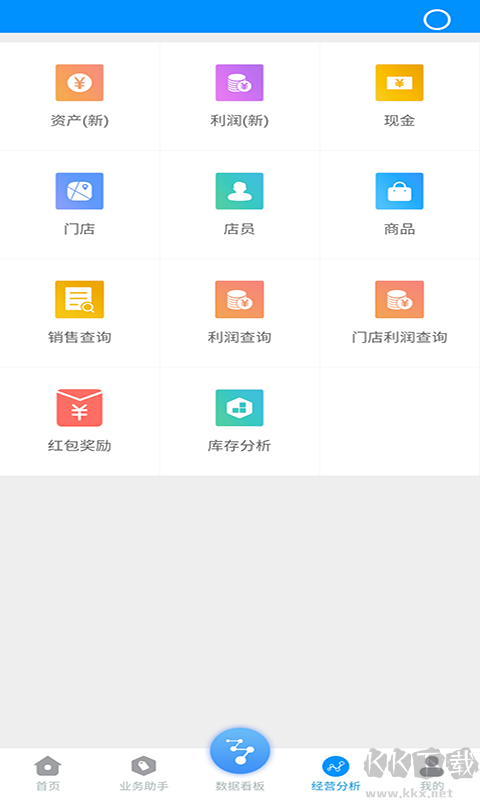
Task: Click the 现金 label
Action: [x=399, y=121]
